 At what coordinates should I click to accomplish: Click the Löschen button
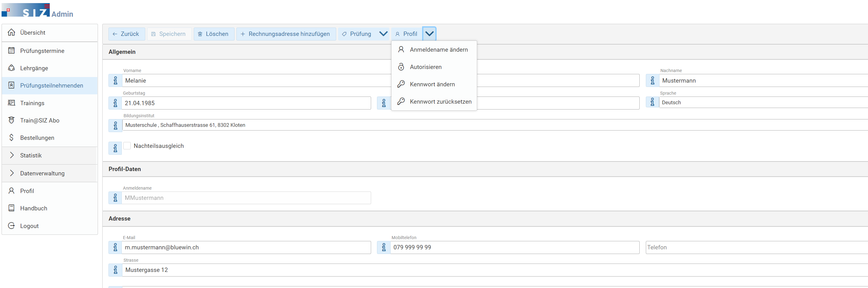tap(214, 34)
